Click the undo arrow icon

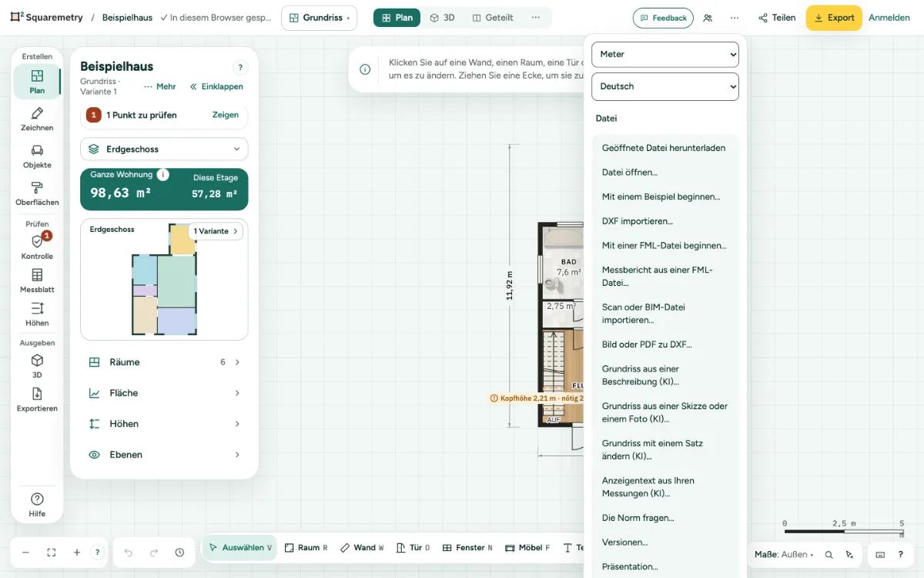coord(129,553)
